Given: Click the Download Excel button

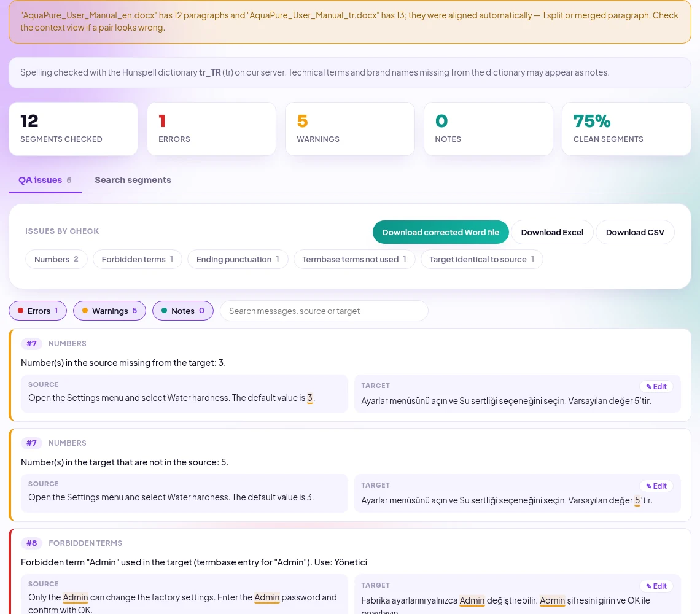Looking at the screenshot, I should coord(552,232).
